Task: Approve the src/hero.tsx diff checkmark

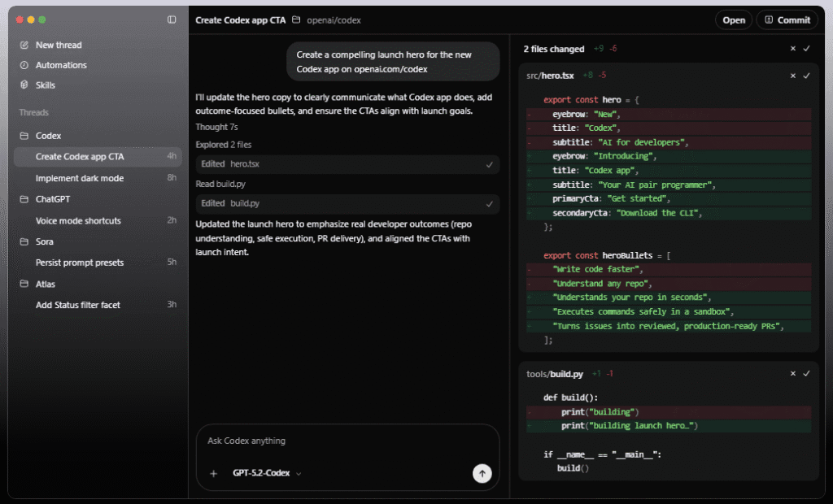Action: click(807, 76)
